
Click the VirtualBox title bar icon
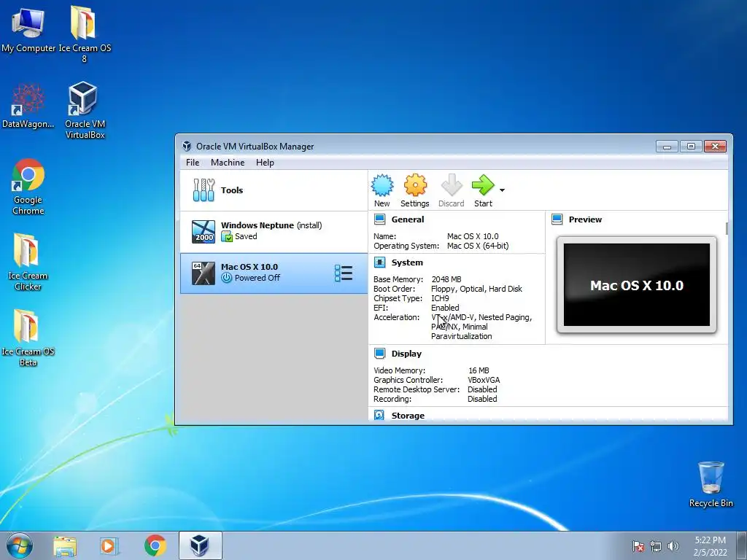click(x=187, y=146)
